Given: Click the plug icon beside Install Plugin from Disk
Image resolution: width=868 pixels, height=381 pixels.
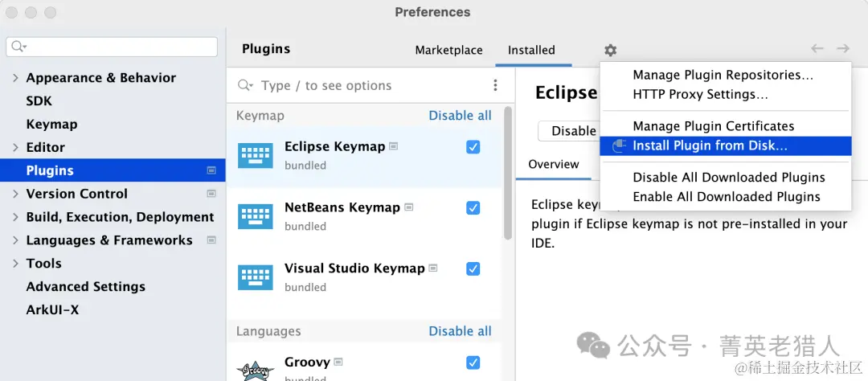Looking at the screenshot, I should (619, 146).
